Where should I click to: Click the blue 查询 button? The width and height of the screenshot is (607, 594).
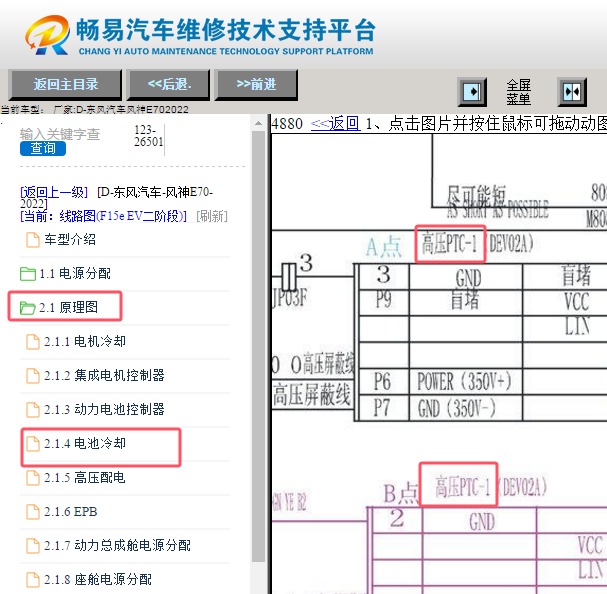tap(43, 148)
